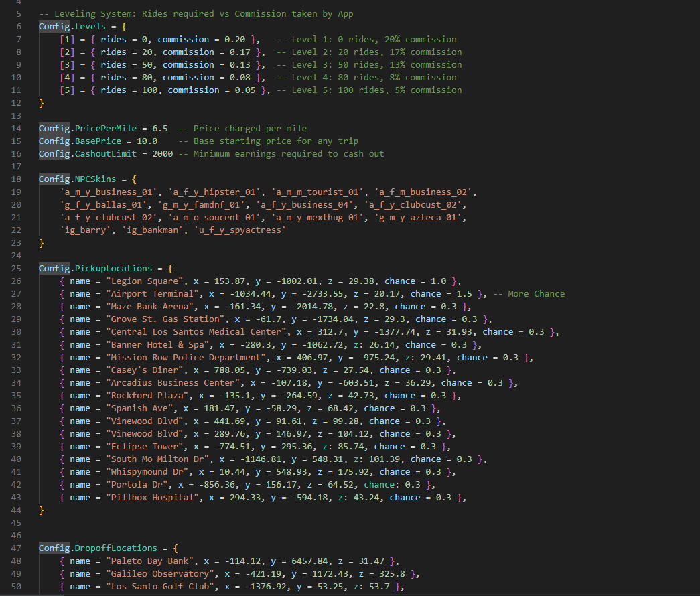Click the BasePrice value 10.0
The height and width of the screenshot is (596, 700).
coord(147,141)
